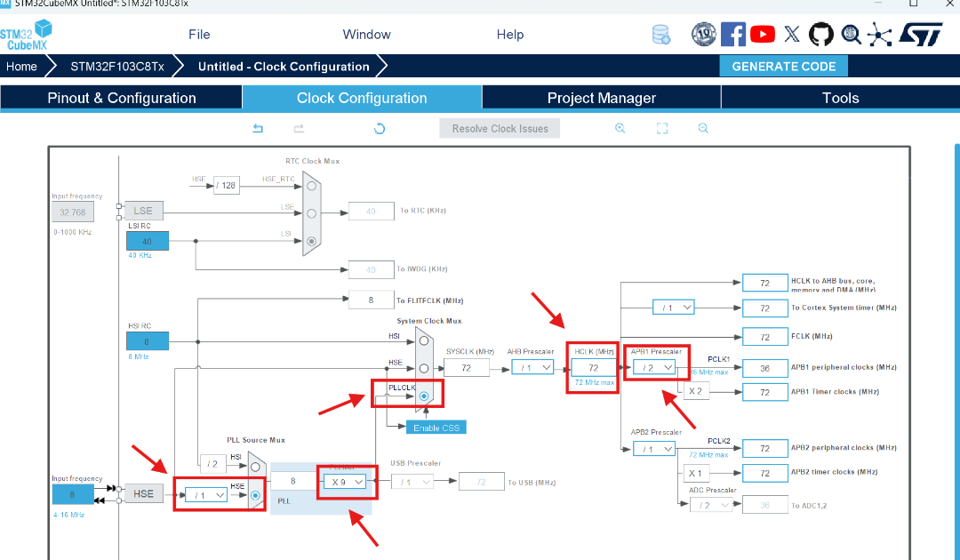Open the Facebook icon link
This screenshot has width=960, height=560.
coord(732,35)
